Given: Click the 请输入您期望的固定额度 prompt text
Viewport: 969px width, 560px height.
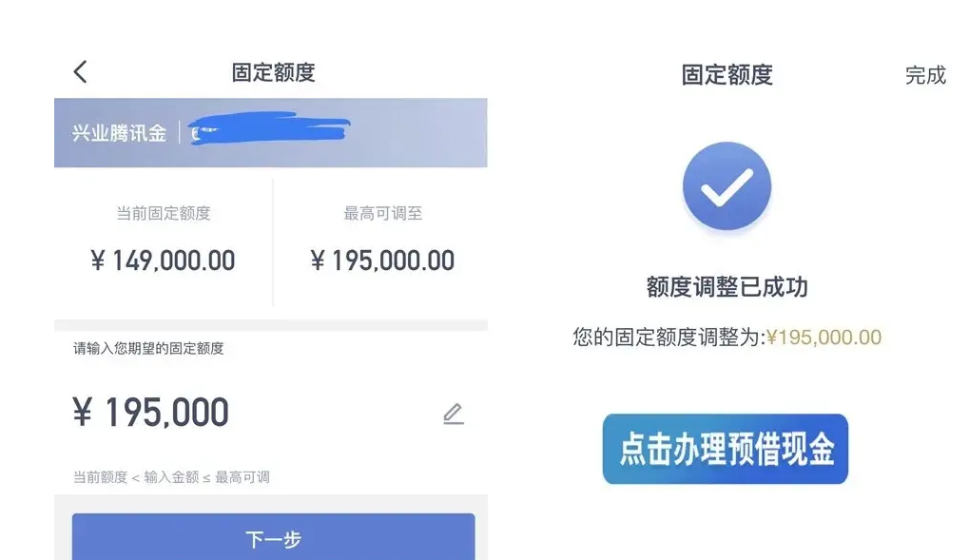Looking at the screenshot, I should point(148,349).
